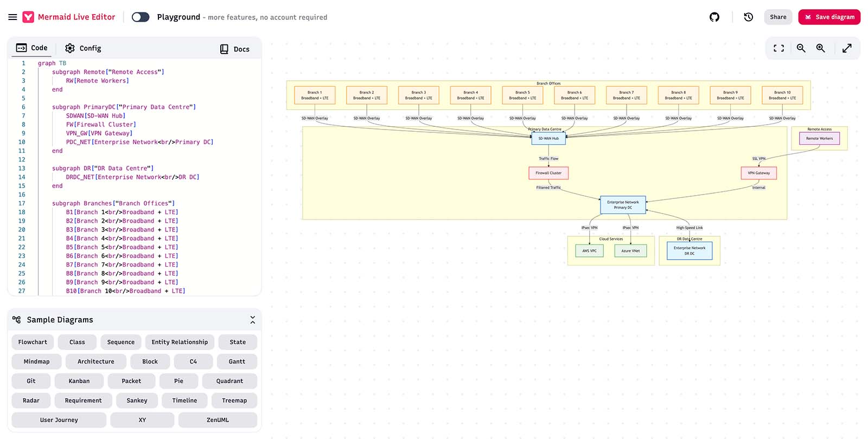
Task: Zoom out of the diagram
Action: [x=801, y=48]
